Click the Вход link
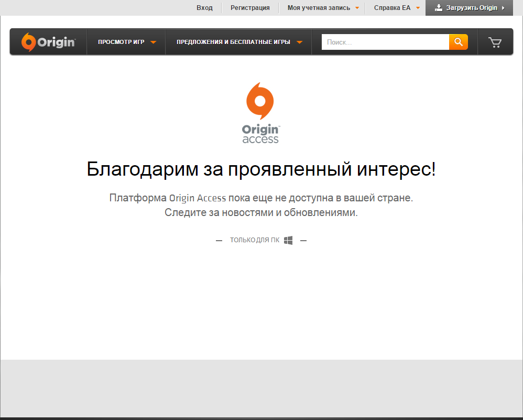 tap(204, 8)
